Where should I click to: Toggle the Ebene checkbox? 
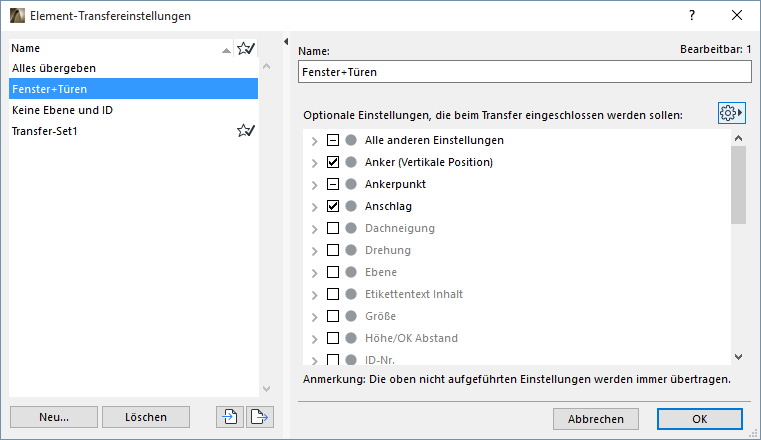333,272
